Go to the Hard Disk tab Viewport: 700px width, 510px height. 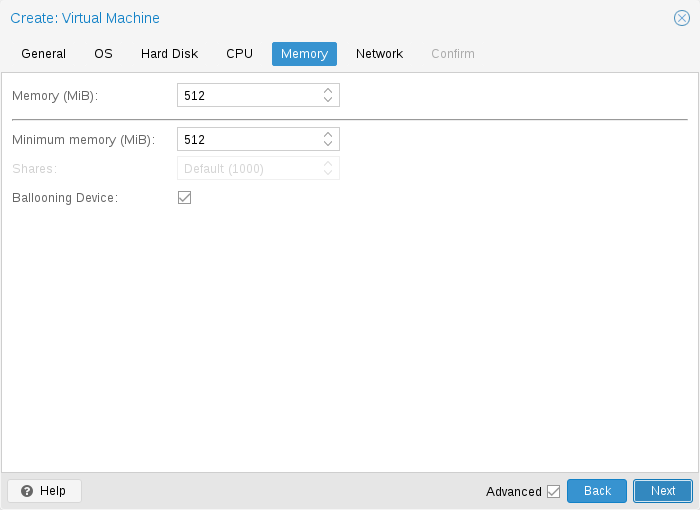pos(169,54)
